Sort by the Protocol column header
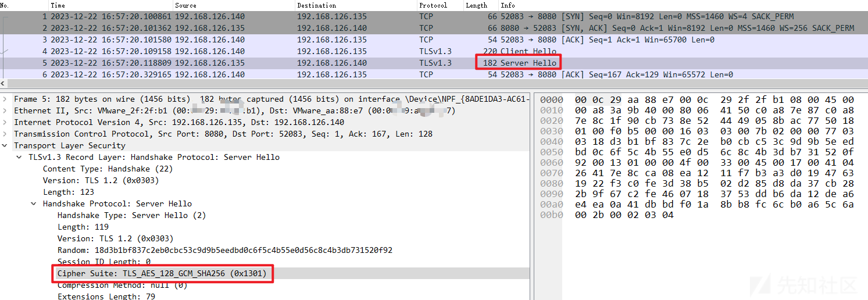Viewport: 868px width, 300px height. click(433, 5)
